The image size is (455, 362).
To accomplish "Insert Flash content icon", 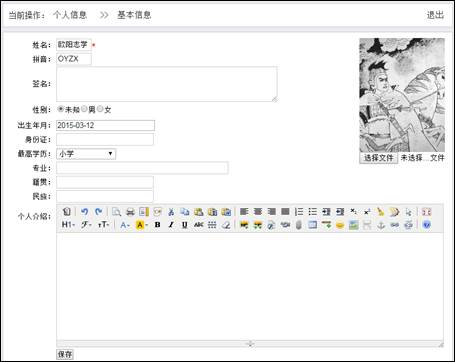I will [271, 225].
